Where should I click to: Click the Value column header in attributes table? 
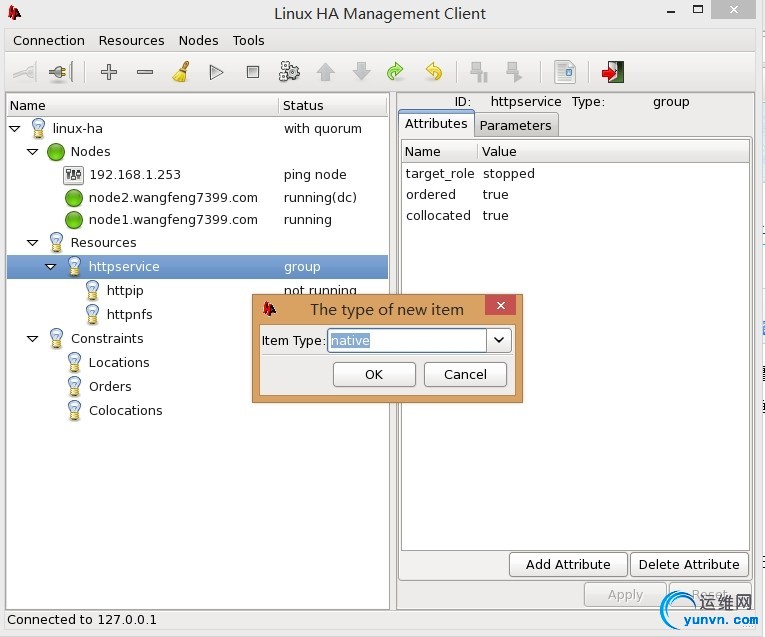(614, 152)
